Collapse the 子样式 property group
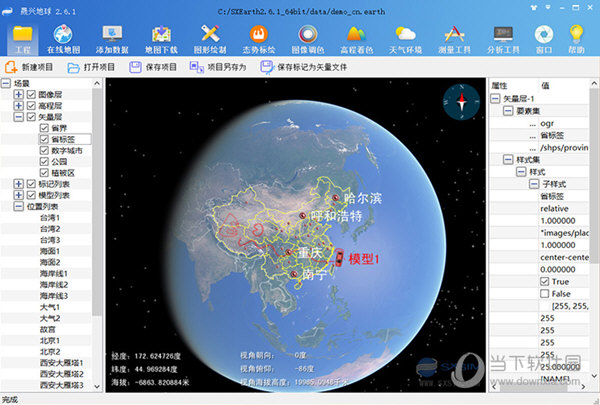This screenshot has height=405, width=600. click(x=534, y=184)
